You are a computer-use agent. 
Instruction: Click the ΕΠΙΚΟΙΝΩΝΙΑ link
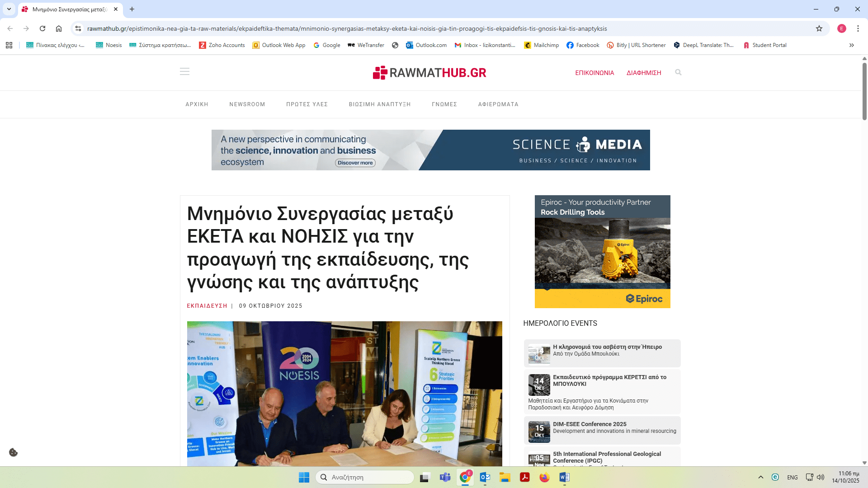pos(594,73)
